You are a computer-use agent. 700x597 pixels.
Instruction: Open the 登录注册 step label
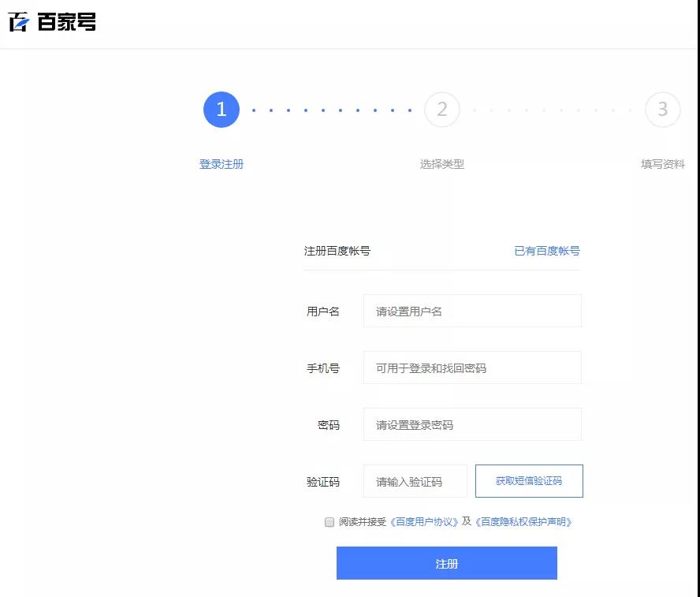pyautogui.click(x=221, y=164)
